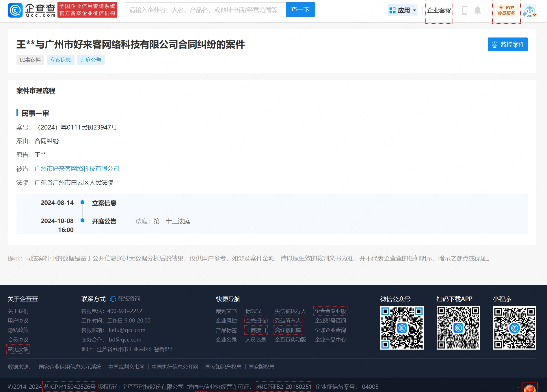Image resolution: width=547 pixels, height=392 pixels.
Task: Open 中国裁判文书网 source link
Action: pos(126,367)
